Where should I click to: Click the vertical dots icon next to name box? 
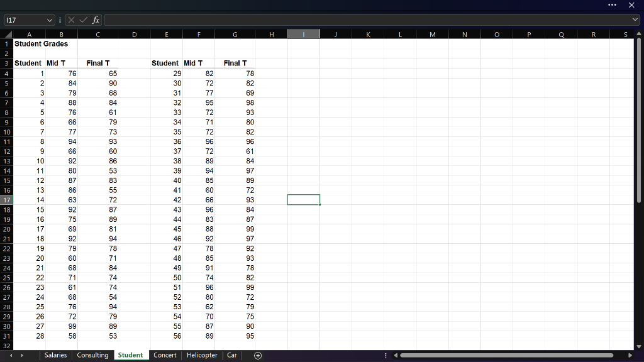pos(60,19)
